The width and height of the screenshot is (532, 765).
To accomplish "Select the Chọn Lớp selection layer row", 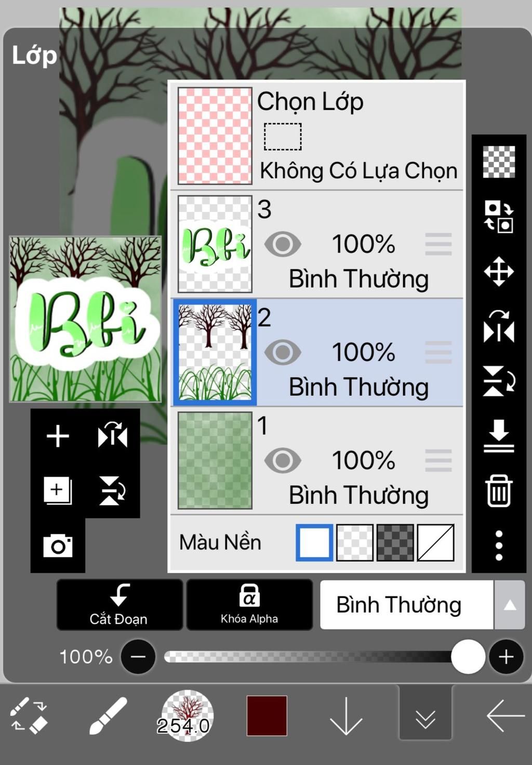I will click(x=317, y=136).
